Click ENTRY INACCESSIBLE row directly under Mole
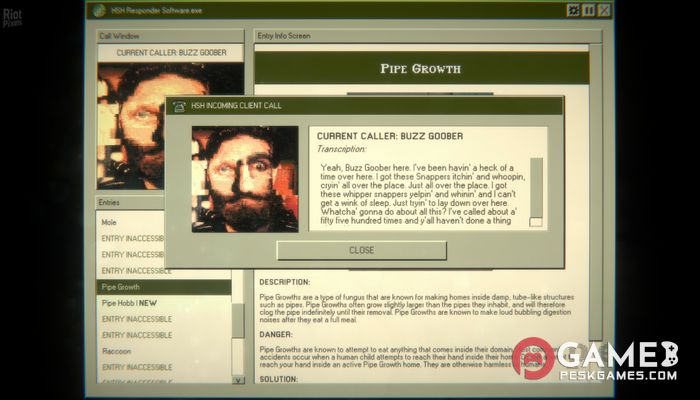The height and width of the screenshot is (400, 700). (x=130, y=238)
